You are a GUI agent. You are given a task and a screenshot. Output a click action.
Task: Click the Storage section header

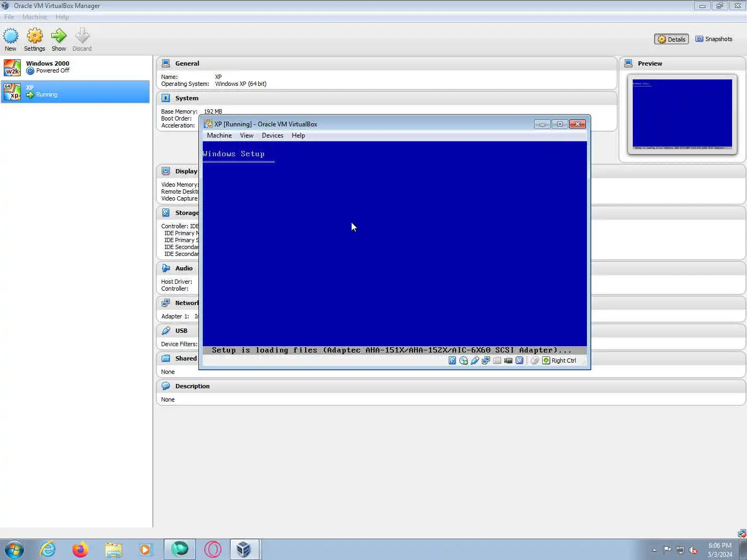tap(179, 213)
